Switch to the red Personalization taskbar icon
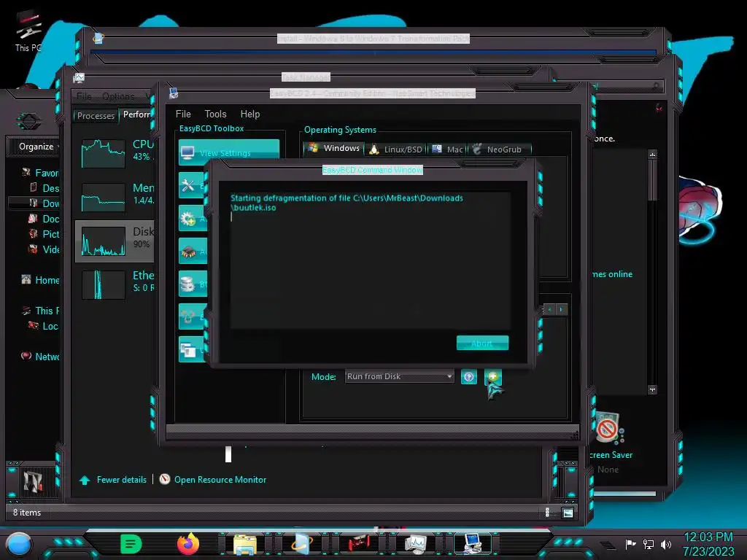Viewport: 747px width, 560px height. click(x=359, y=544)
